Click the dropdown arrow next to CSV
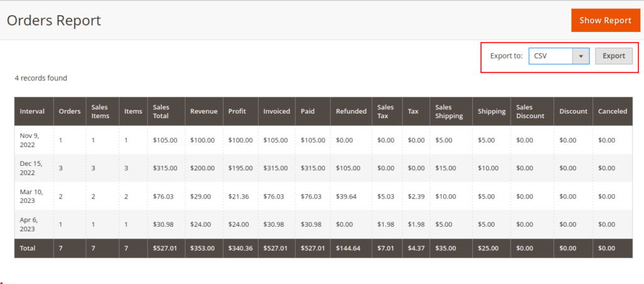The width and height of the screenshot is (644, 284). (x=580, y=56)
